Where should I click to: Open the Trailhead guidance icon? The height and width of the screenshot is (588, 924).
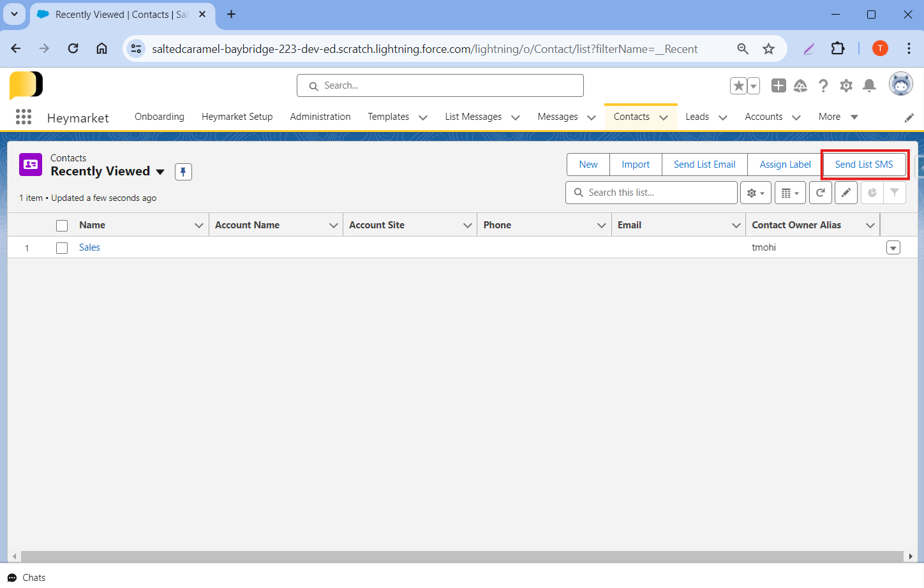(x=800, y=85)
